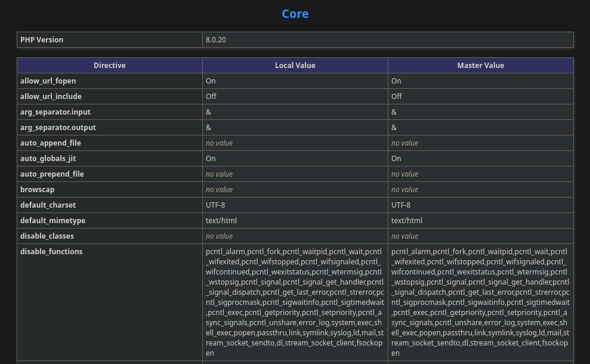Click the PHP Version label cell
This screenshot has height=364, width=590.
coord(42,40)
